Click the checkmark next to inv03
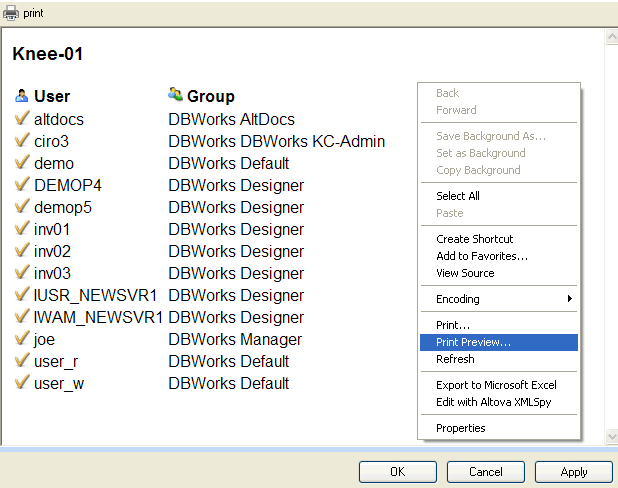This screenshot has height=488, width=618. coord(22,272)
